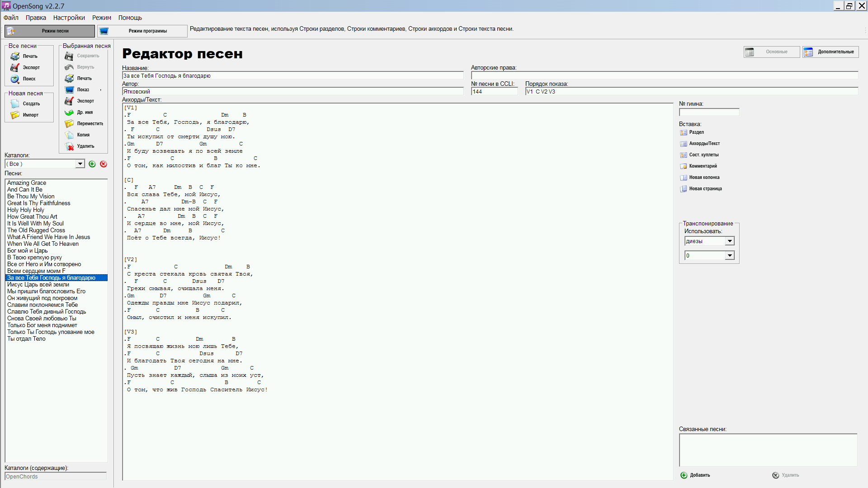Revert changes with Вернуть
This screenshot has width=868, height=488.
(80, 67)
